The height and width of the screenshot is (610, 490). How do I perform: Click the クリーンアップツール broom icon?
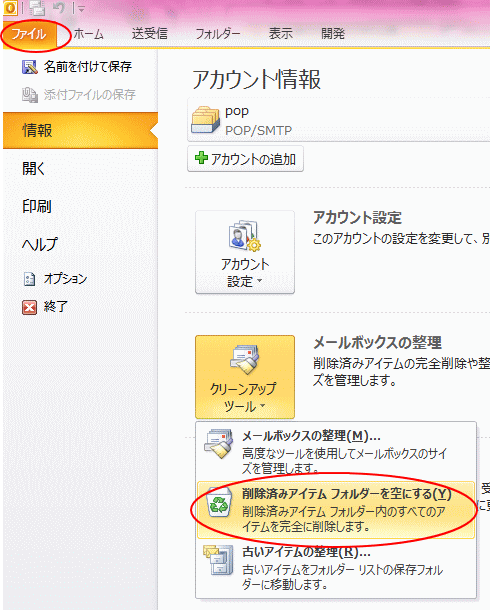tap(245, 360)
